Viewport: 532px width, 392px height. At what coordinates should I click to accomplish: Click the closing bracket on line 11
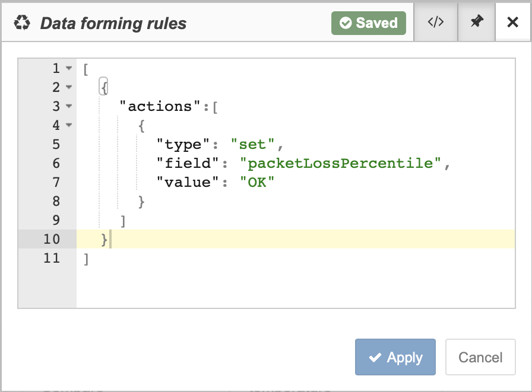click(x=86, y=259)
